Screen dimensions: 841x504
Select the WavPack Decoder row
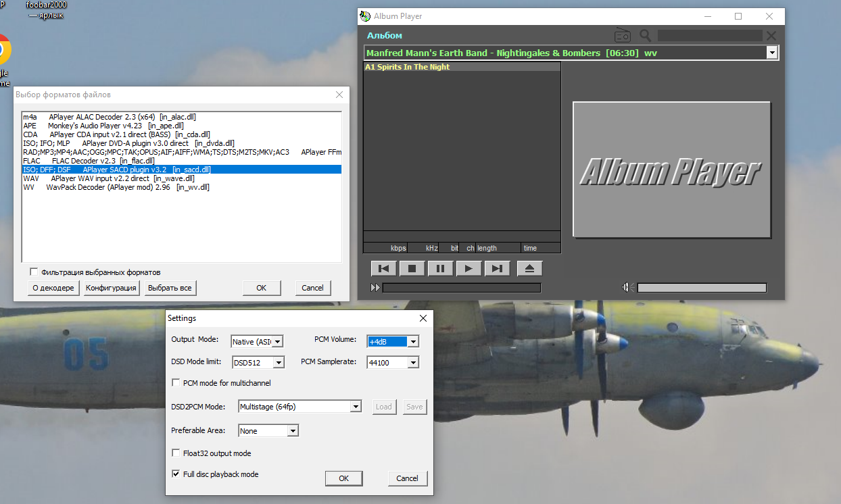pyautogui.click(x=182, y=187)
